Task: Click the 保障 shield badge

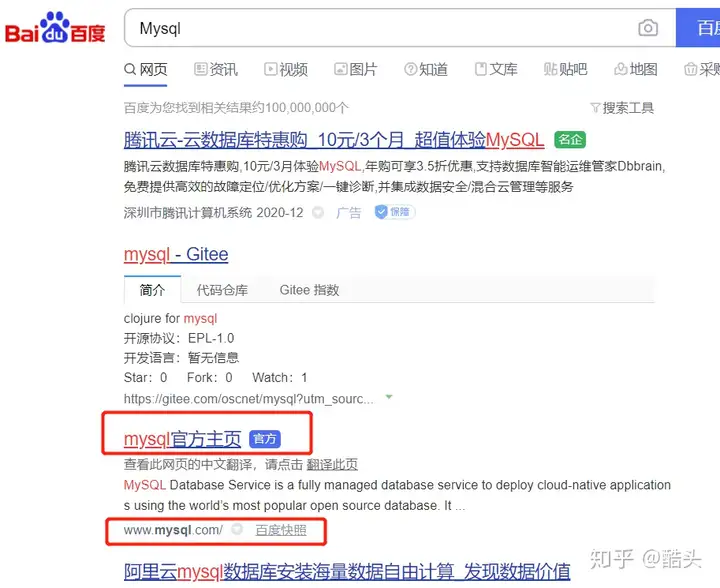Action: pos(394,212)
